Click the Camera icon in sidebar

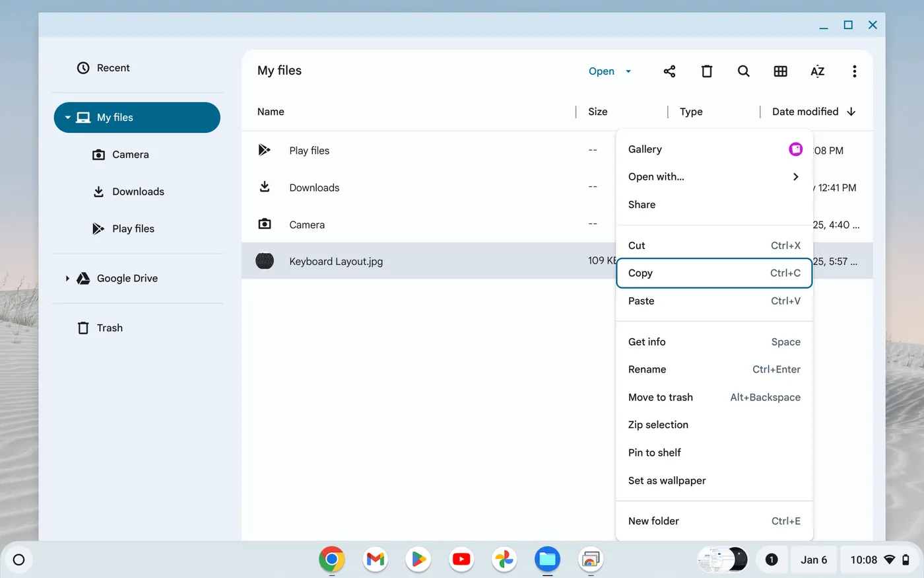(98, 155)
